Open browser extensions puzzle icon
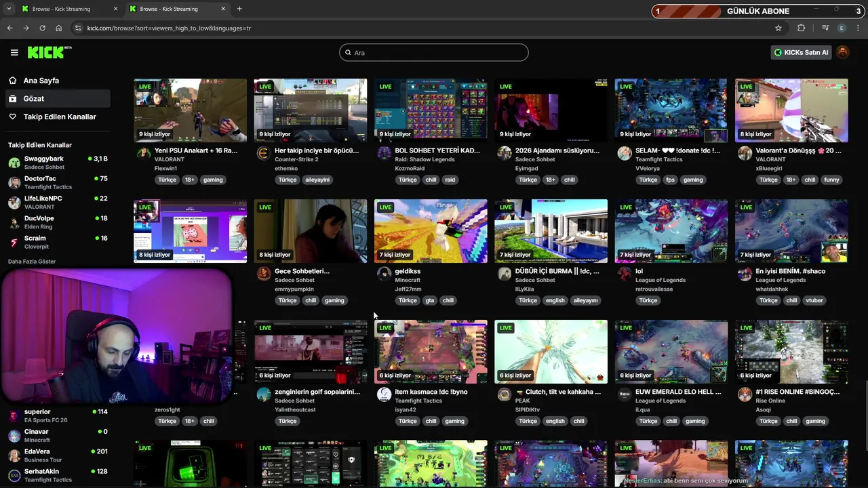The height and width of the screenshot is (488, 868). (x=802, y=28)
